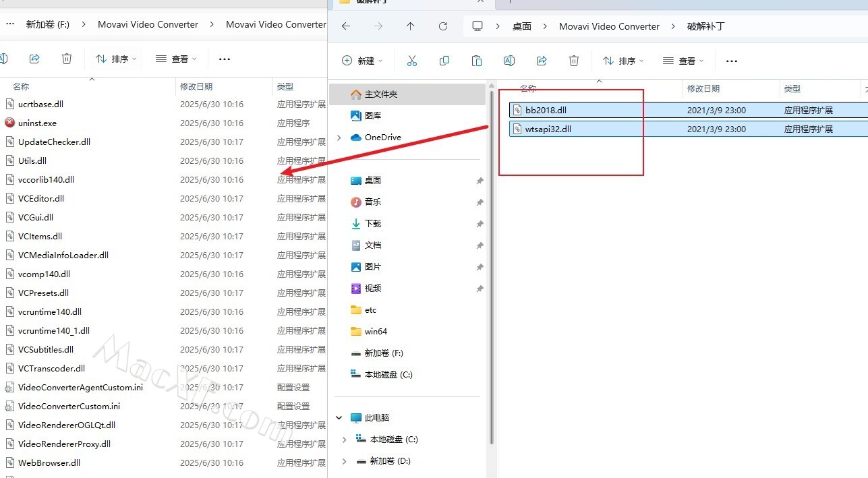Open the 新建 dropdown

[362, 61]
